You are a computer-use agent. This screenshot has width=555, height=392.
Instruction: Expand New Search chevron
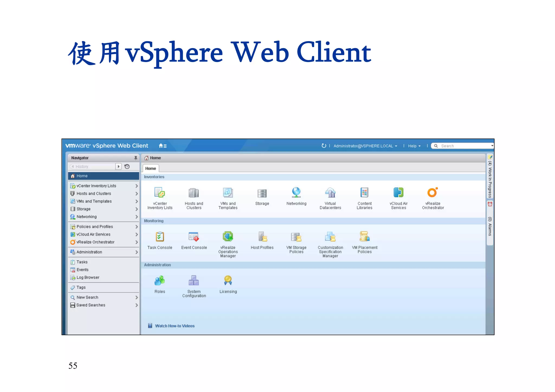(x=137, y=298)
